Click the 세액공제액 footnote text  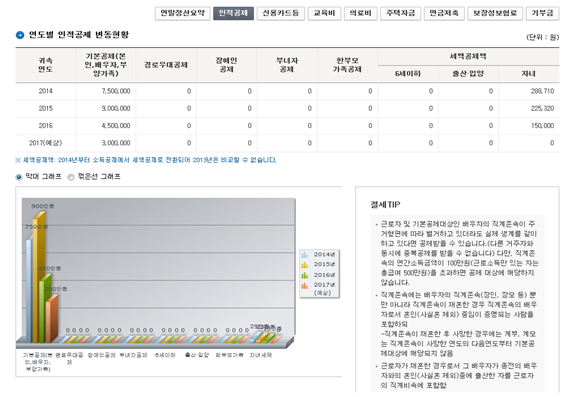tap(146, 160)
